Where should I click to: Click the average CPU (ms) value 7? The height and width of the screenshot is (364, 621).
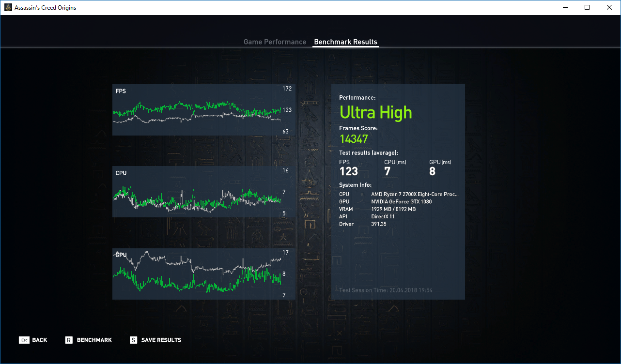(x=388, y=171)
